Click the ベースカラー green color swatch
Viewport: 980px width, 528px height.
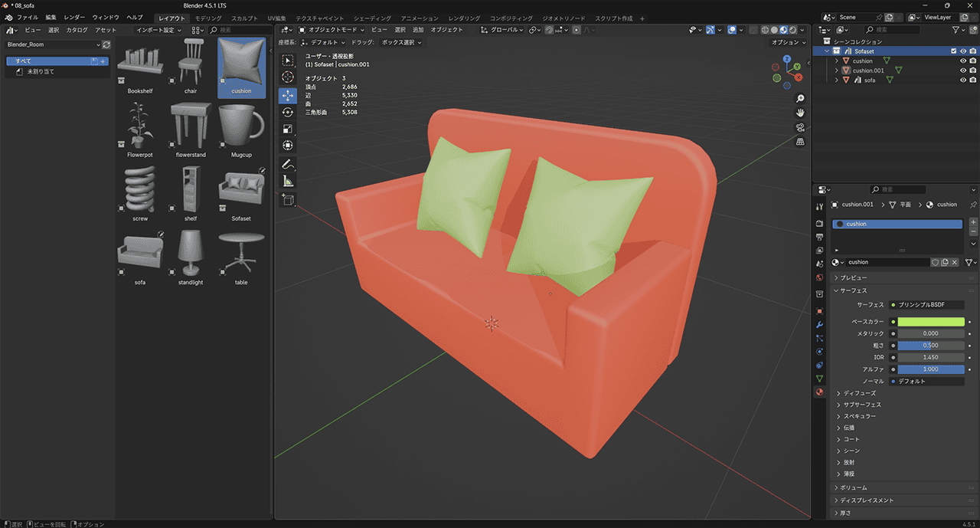coord(930,322)
